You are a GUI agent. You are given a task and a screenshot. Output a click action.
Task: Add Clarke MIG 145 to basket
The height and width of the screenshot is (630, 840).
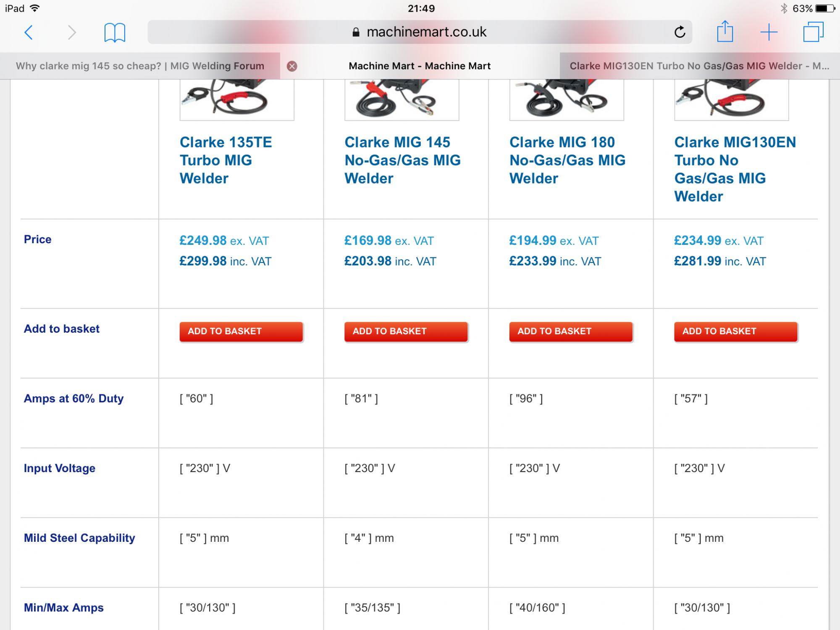(406, 332)
